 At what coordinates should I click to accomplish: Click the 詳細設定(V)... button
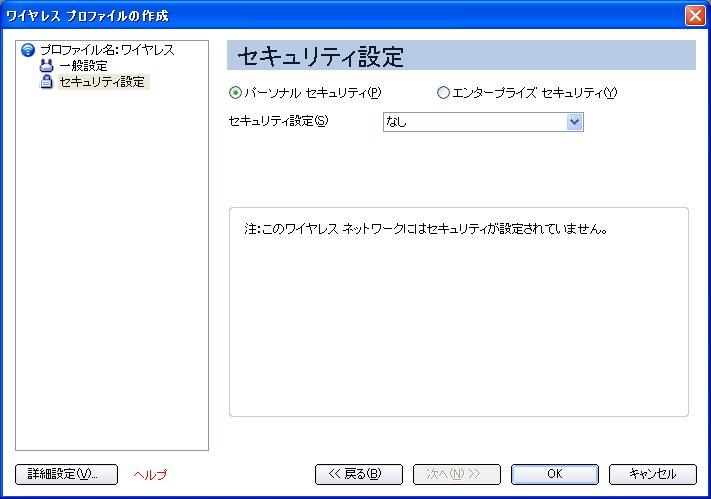point(66,475)
